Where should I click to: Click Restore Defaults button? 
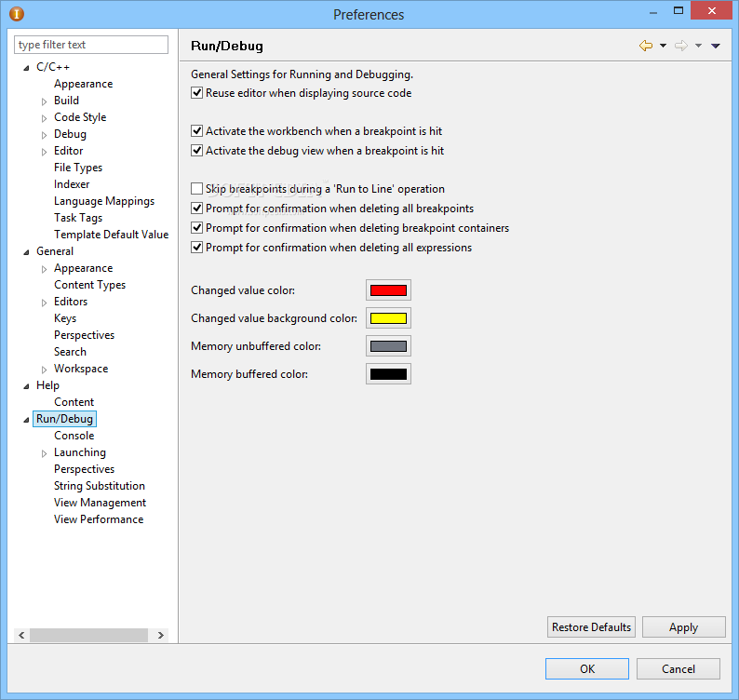[x=591, y=627]
